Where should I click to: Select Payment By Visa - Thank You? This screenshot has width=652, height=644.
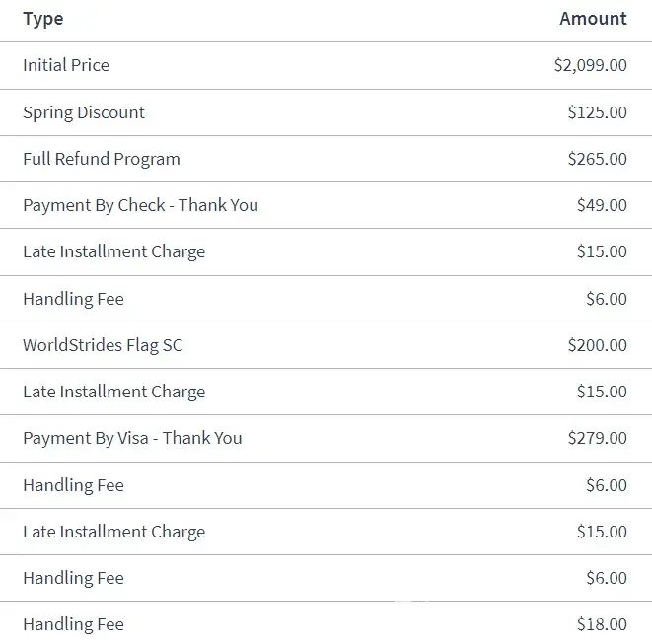tap(132, 438)
